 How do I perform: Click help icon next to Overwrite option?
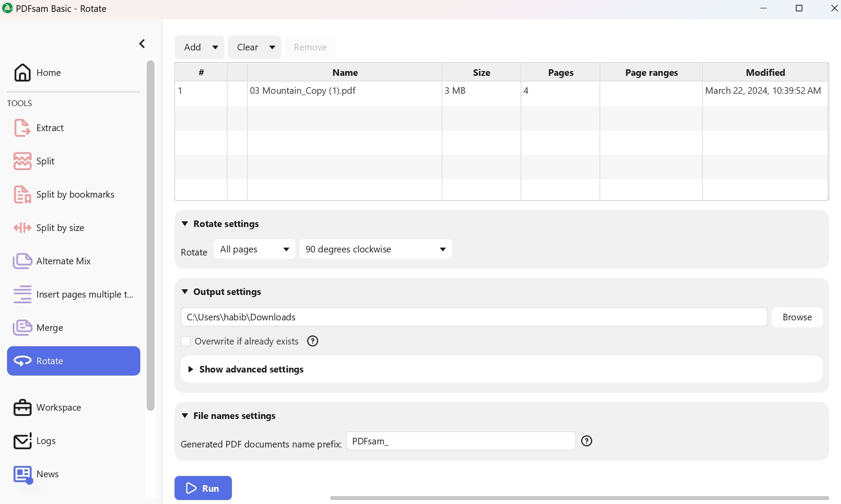click(313, 341)
